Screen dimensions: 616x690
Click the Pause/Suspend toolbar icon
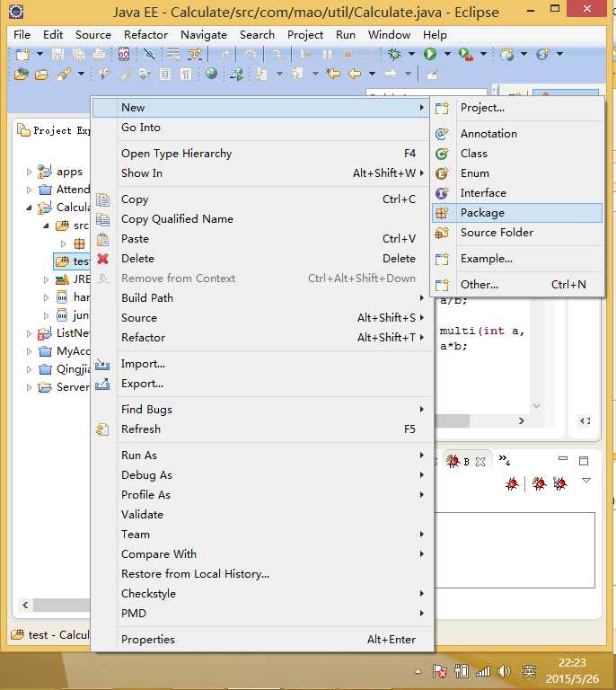tap(327, 54)
